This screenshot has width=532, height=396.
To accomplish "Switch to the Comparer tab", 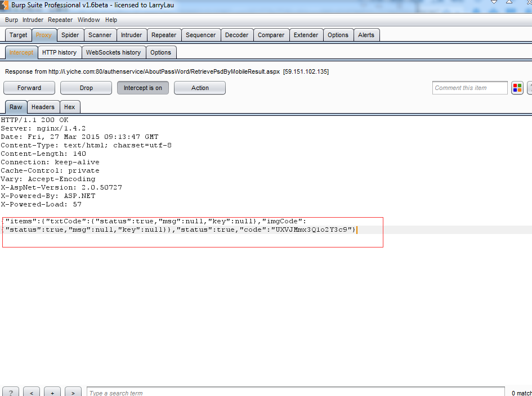I will point(271,35).
